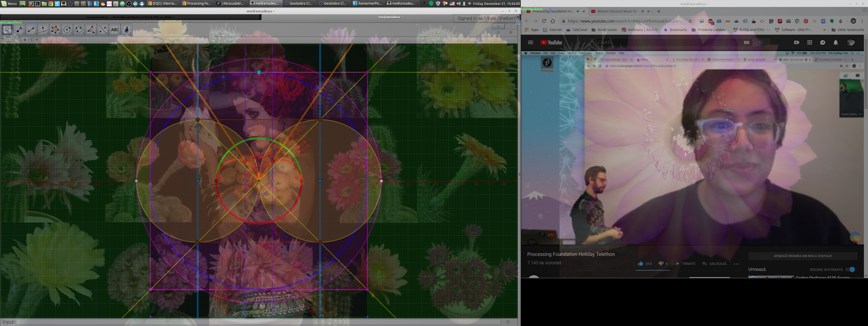This screenshot has height=326, width=868.
Task: Open Kira&Tarasic bookmarks folder
Action: (x=604, y=30)
